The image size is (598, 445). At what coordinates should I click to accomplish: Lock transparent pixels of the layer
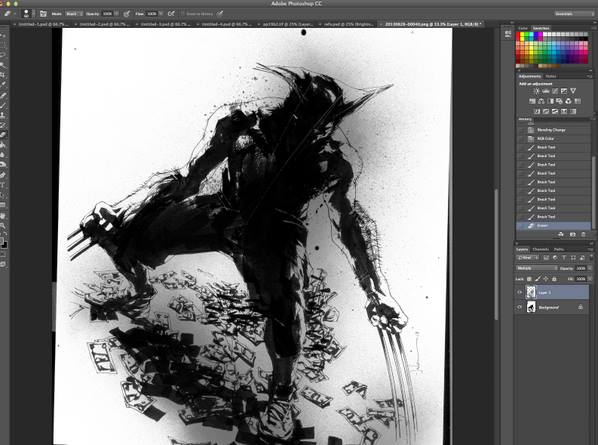529,279
